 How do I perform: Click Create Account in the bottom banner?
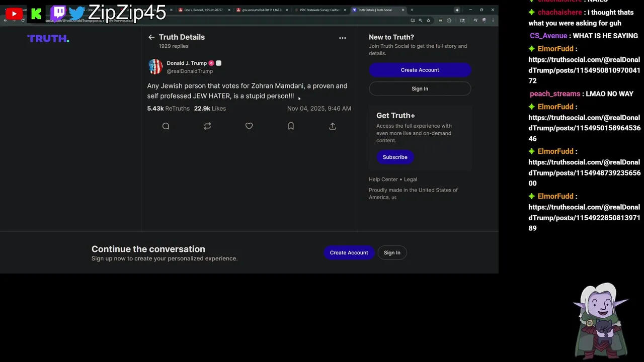coord(349,252)
